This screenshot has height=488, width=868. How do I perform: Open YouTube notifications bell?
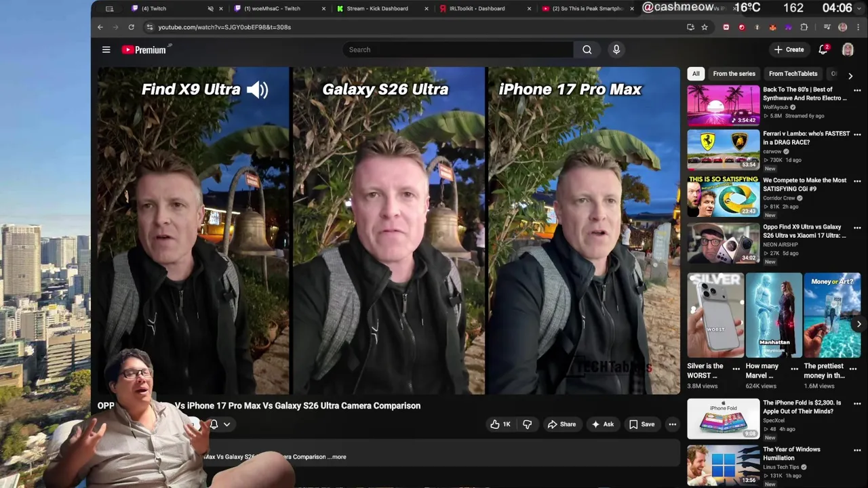[823, 49]
